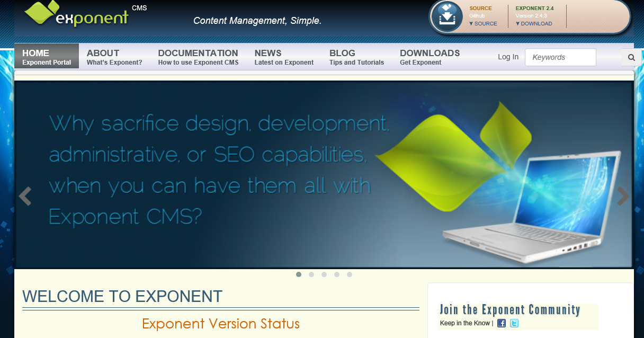Expand the DOWNLOAD dropdown link
The image size is (644, 338).
point(534,24)
